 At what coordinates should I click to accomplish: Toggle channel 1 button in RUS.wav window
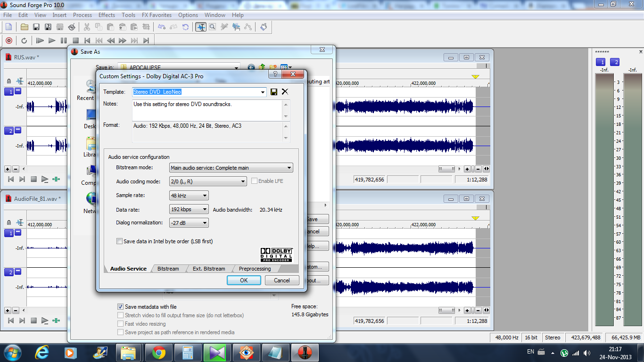9,91
